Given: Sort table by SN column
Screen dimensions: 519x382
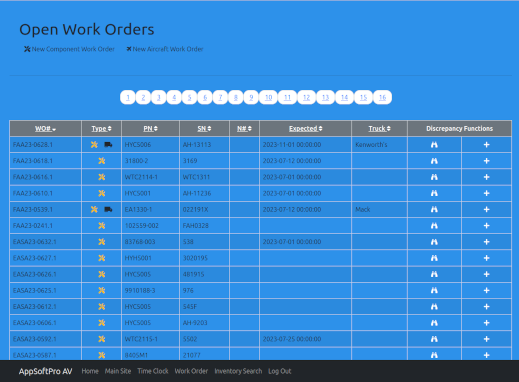Looking at the screenshot, I should (x=204, y=129).
